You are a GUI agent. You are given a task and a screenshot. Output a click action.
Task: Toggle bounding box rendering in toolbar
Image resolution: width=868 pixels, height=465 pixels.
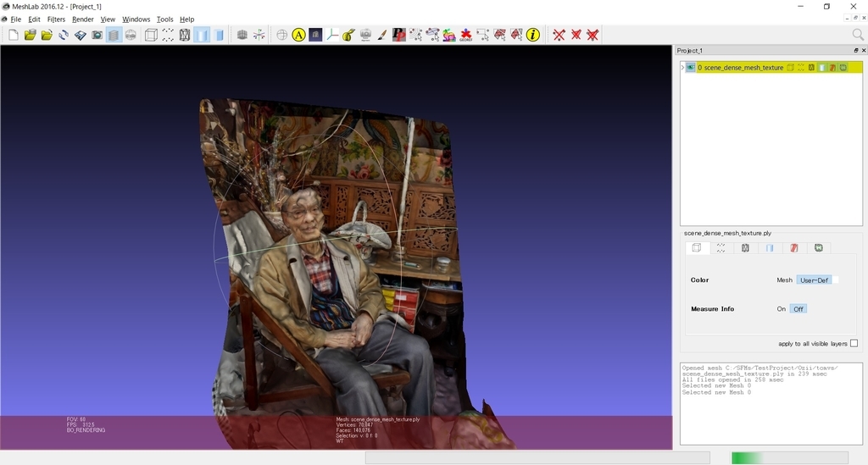151,35
